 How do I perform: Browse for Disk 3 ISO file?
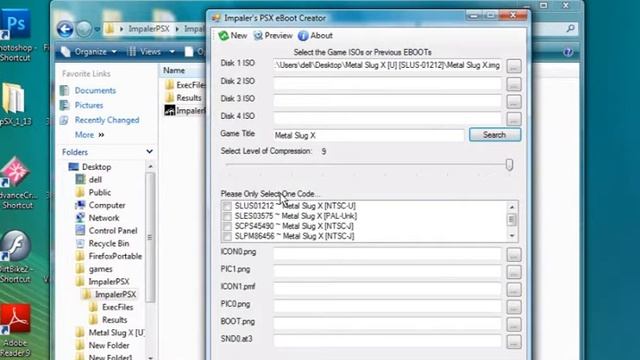point(514,101)
